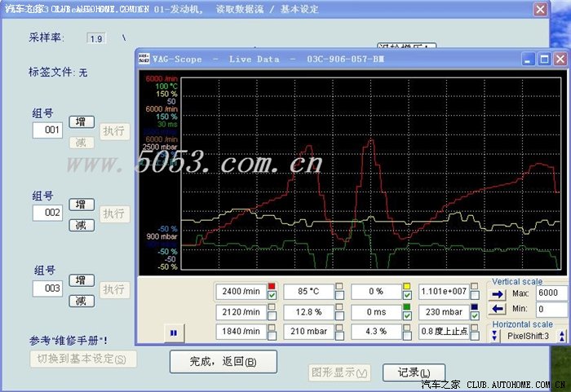Image resolution: width=571 pixels, height=392 pixels.
Task: Click 增 to increase group 002
Action: click(x=82, y=205)
